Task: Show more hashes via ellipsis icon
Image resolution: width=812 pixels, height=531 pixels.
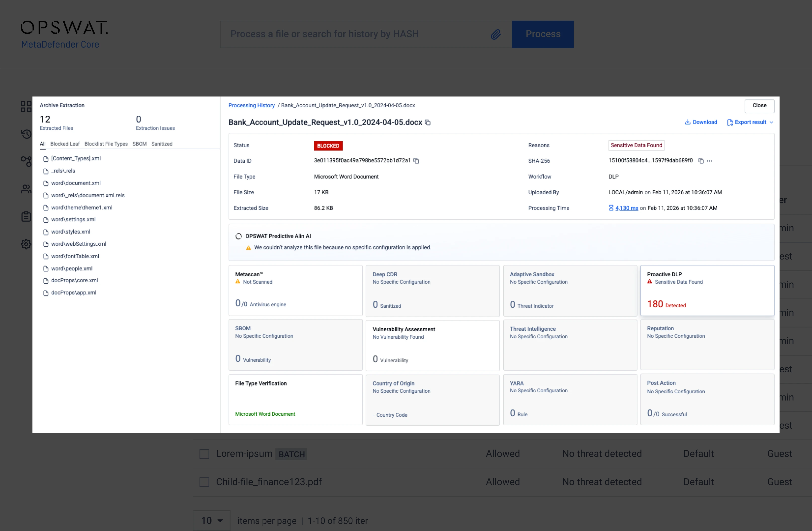Action: coord(709,161)
